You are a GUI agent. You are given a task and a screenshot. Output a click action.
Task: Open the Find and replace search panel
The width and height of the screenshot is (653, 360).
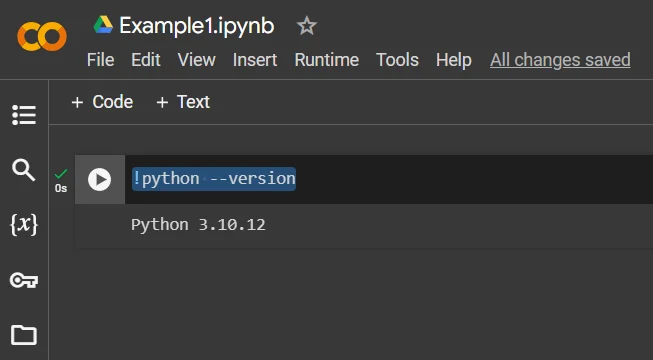[24, 170]
